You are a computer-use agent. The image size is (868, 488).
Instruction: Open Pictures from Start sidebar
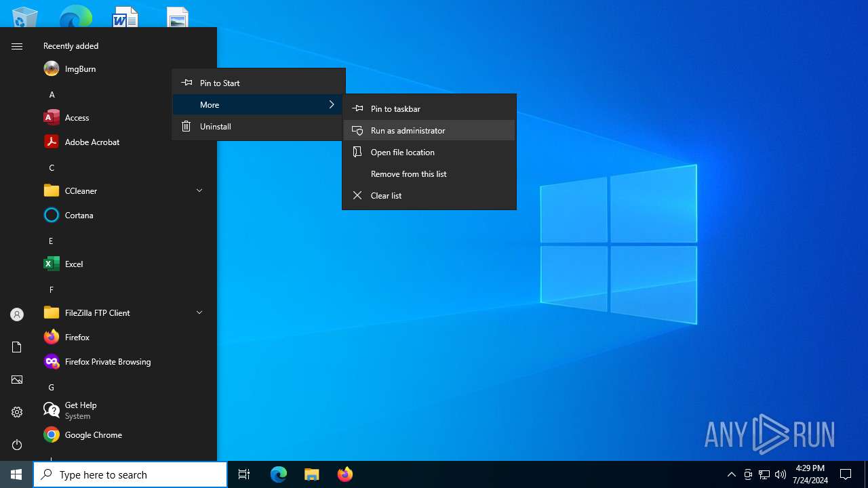17,380
